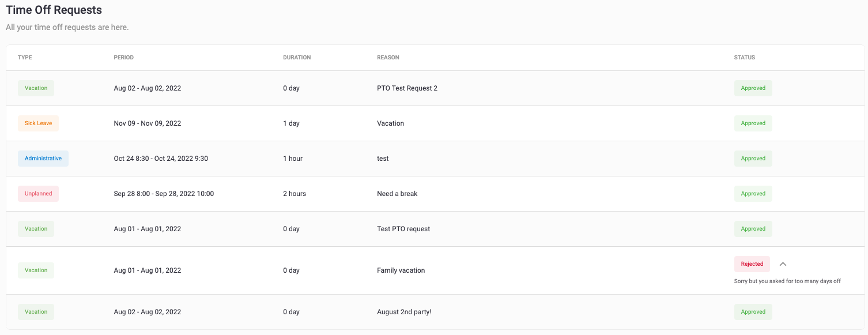This screenshot has height=335, width=868.
Task: Click the Unplanned type badge
Action: 38,194
